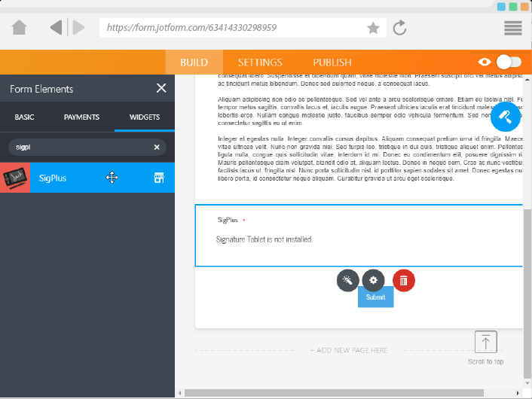
Task: Toggle the form preview switch
Action: tap(509, 62)
